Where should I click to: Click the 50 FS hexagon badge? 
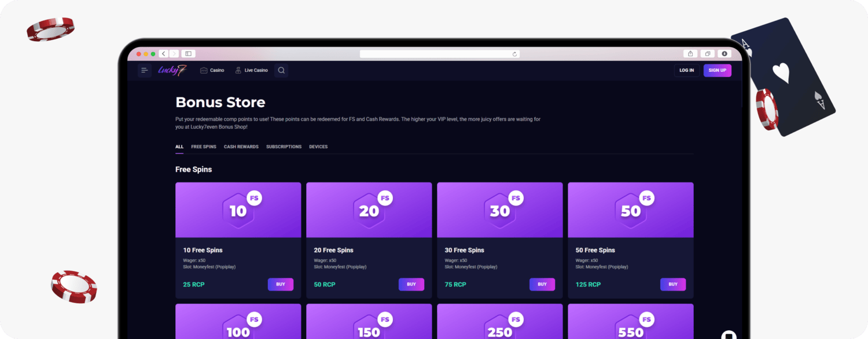point(631,211)
